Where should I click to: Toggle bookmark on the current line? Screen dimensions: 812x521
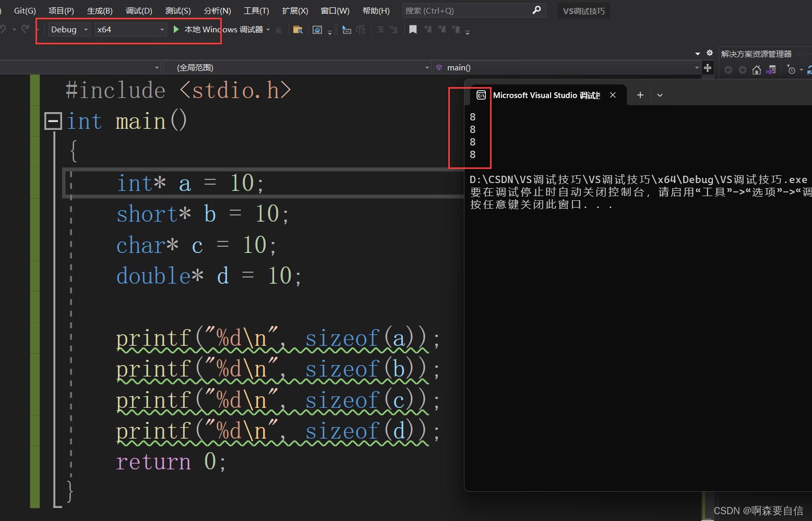pos(413,29)
